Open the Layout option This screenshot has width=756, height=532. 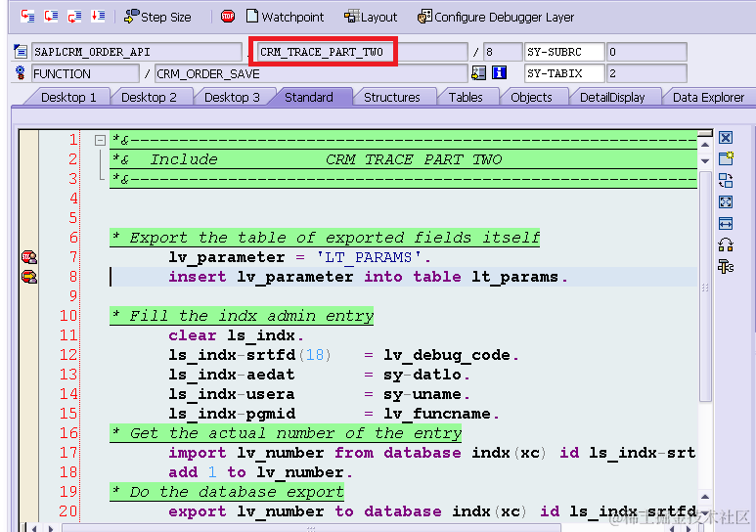[371, 17]
